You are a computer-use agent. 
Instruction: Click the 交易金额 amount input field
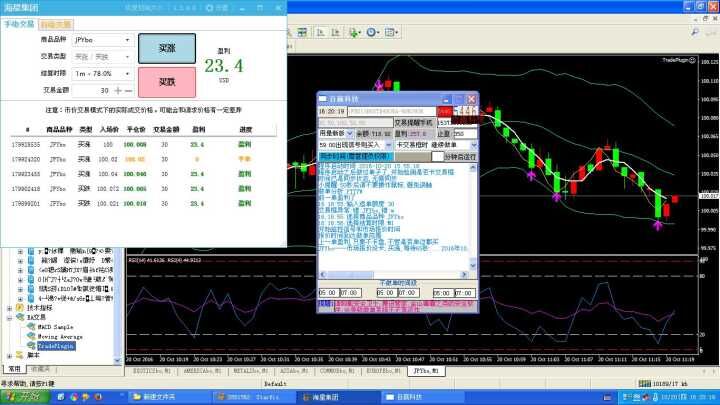pos(90,91)
